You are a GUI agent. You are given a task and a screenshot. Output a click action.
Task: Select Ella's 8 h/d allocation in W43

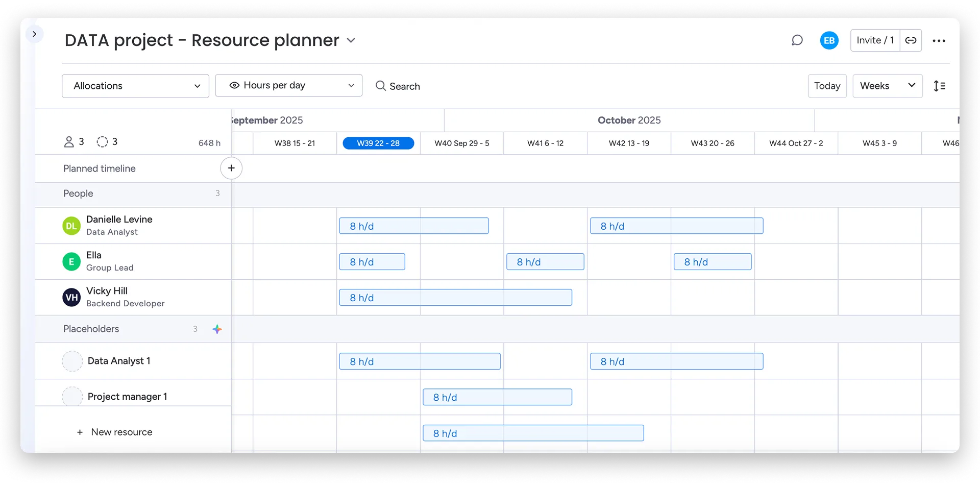[713, 261]
